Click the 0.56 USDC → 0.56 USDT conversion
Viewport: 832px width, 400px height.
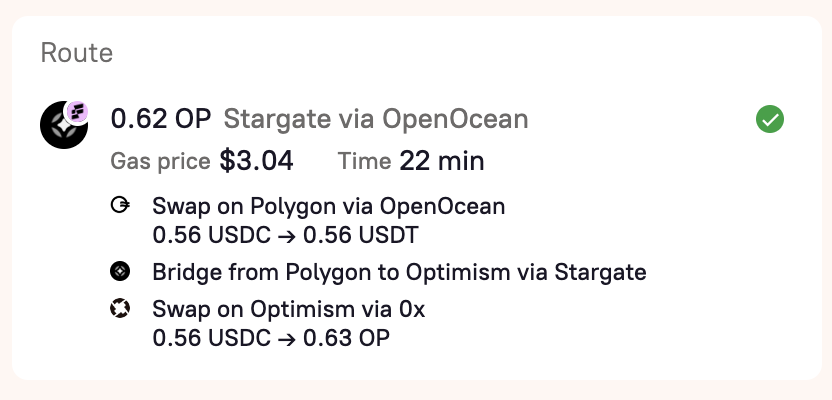tap(285, 235)
